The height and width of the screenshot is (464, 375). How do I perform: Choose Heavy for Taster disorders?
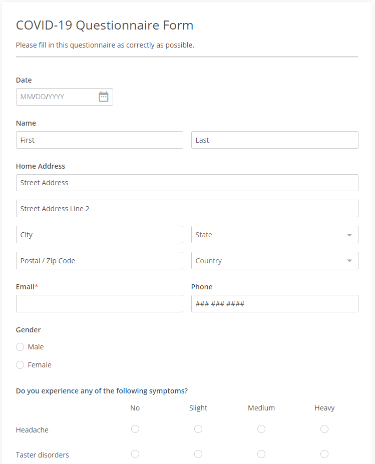pos(324,454)
